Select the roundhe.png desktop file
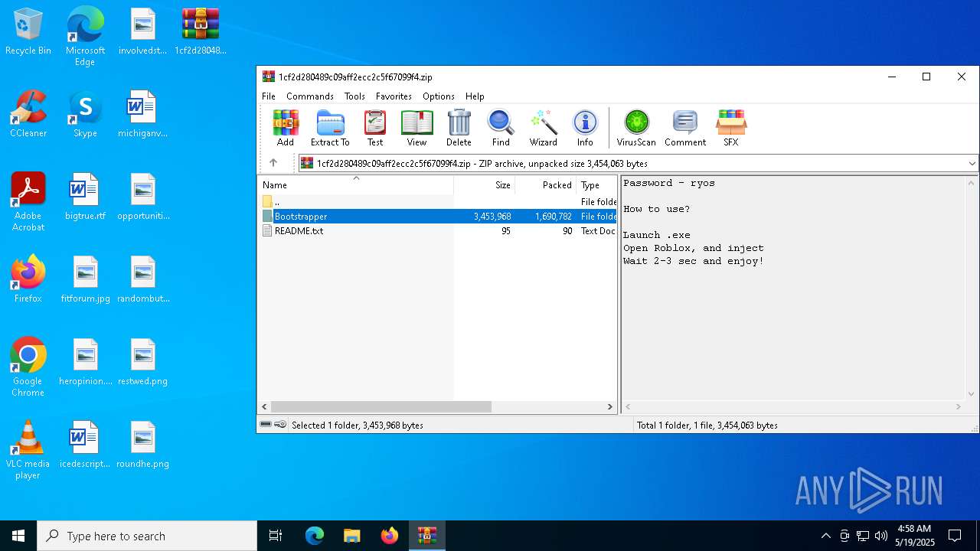Image resolution: width=980 pixels, height=551 pixels. [143, 445]
